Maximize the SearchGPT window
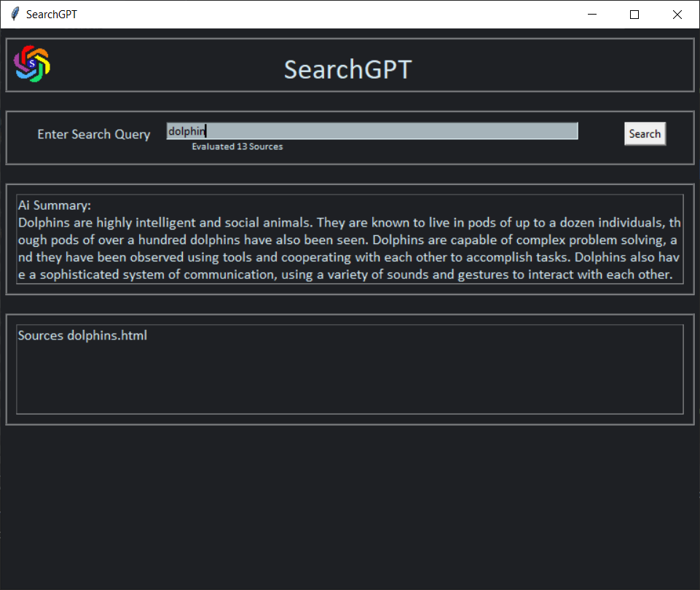Image resolution: width=700 pixels, height=590 pixels. tap(634, 15)
